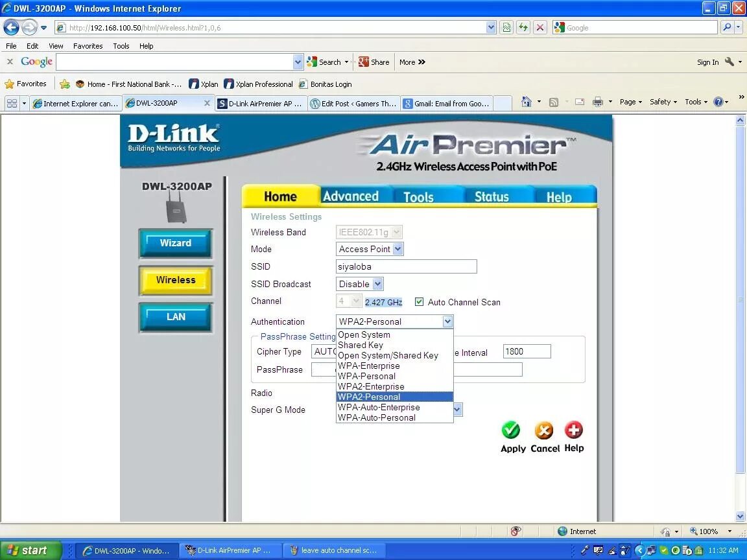Click the Wizard sidebar button

click(x=175, y=243)
